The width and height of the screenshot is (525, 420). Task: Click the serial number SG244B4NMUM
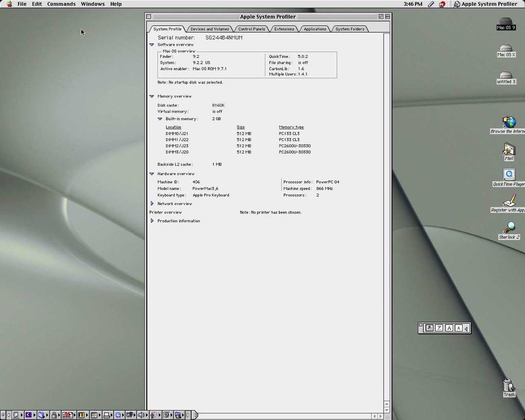[x=224, y=37]
